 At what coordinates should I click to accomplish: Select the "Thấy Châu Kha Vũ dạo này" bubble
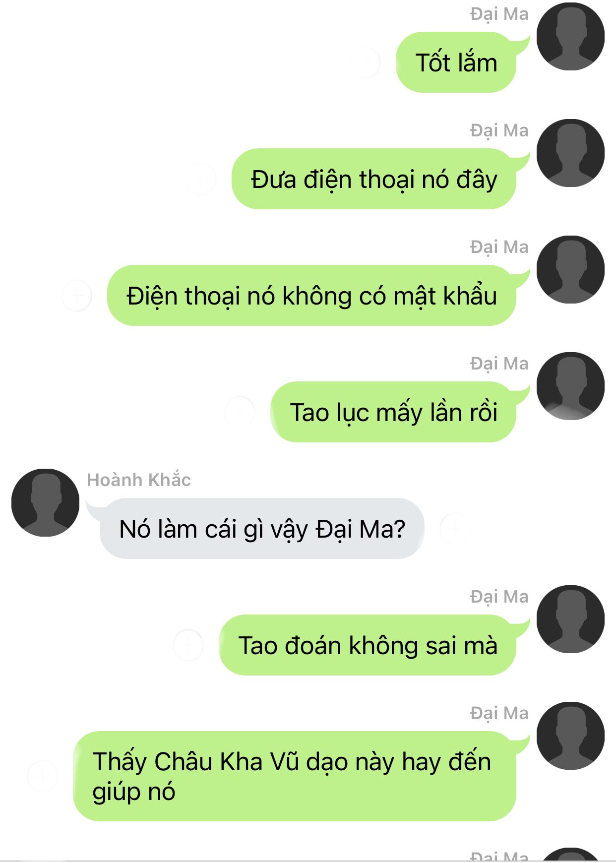click(295, 776)
